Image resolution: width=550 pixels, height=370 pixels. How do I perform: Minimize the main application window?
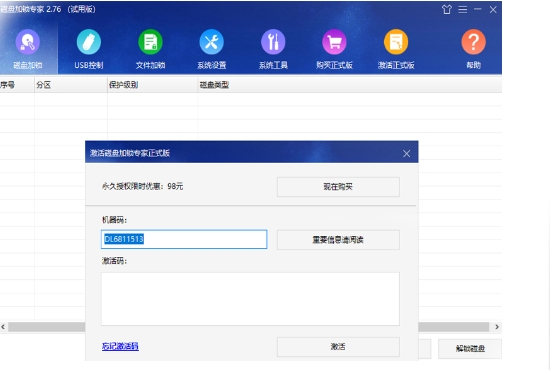coord(477,9)
